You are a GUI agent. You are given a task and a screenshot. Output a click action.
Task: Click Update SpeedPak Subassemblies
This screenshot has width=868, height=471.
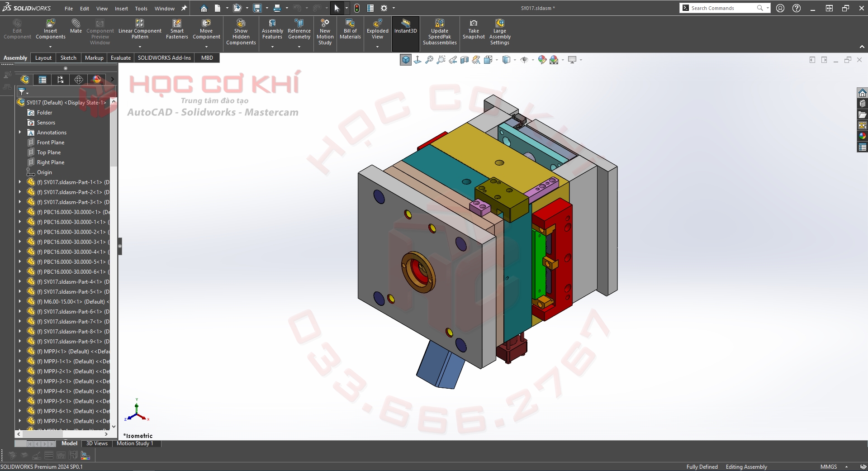[440, 32]
